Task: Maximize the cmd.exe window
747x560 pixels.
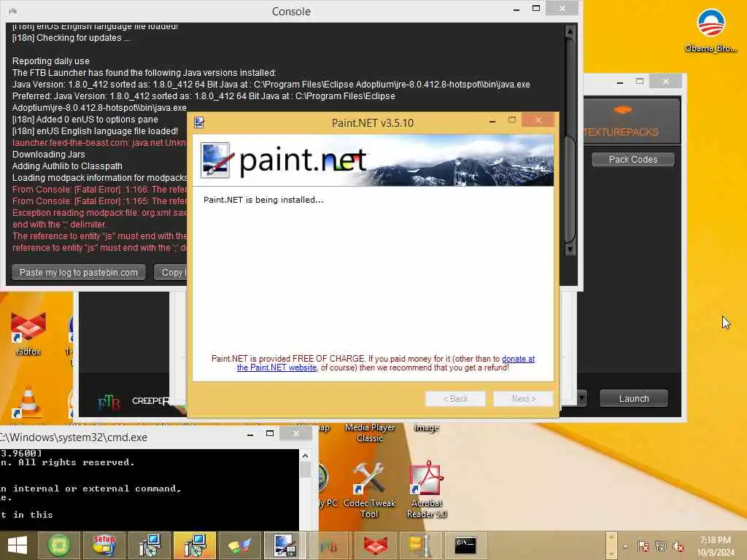Action: pos(270,433)
